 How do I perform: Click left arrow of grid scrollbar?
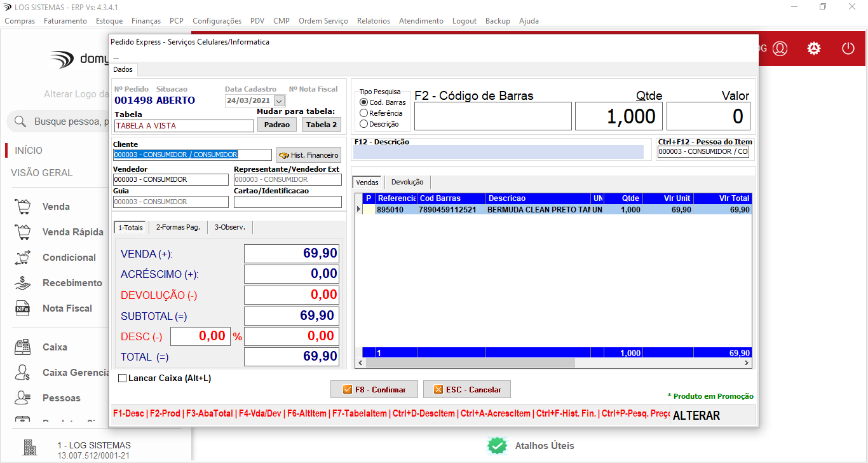[x=360, y=363]
